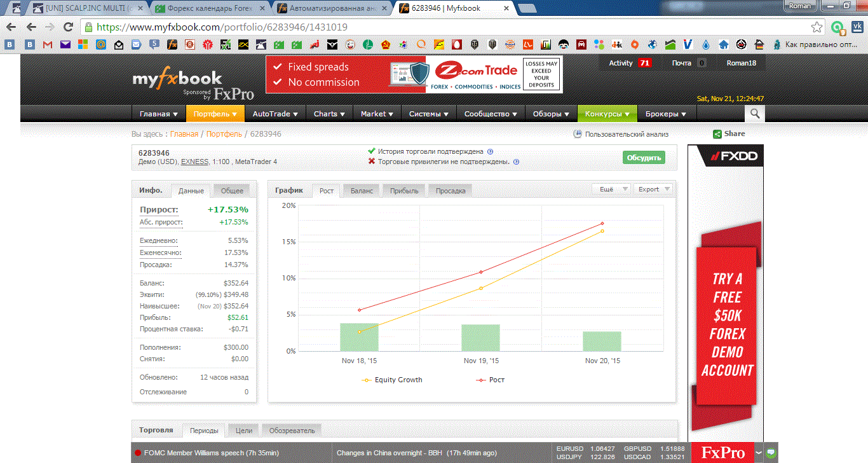868x463 pixels.
Task: Select the 'Цели' trading tab
Action: click(x=244, y=431)
